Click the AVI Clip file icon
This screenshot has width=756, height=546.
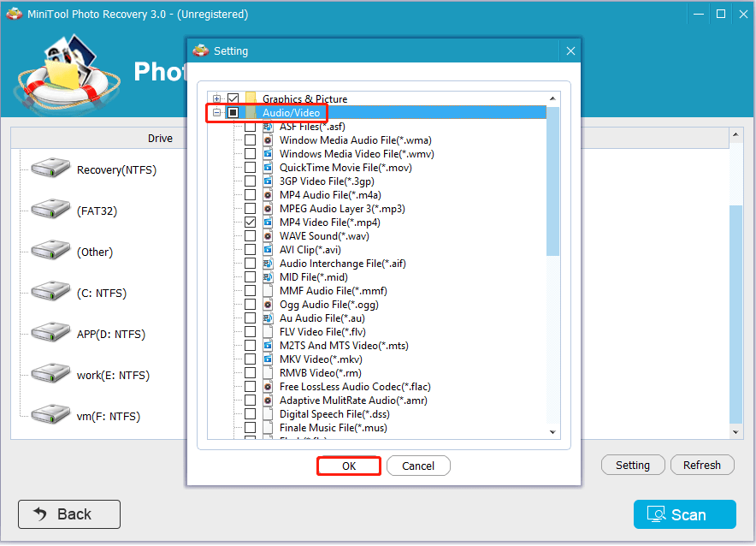(268, 250)
